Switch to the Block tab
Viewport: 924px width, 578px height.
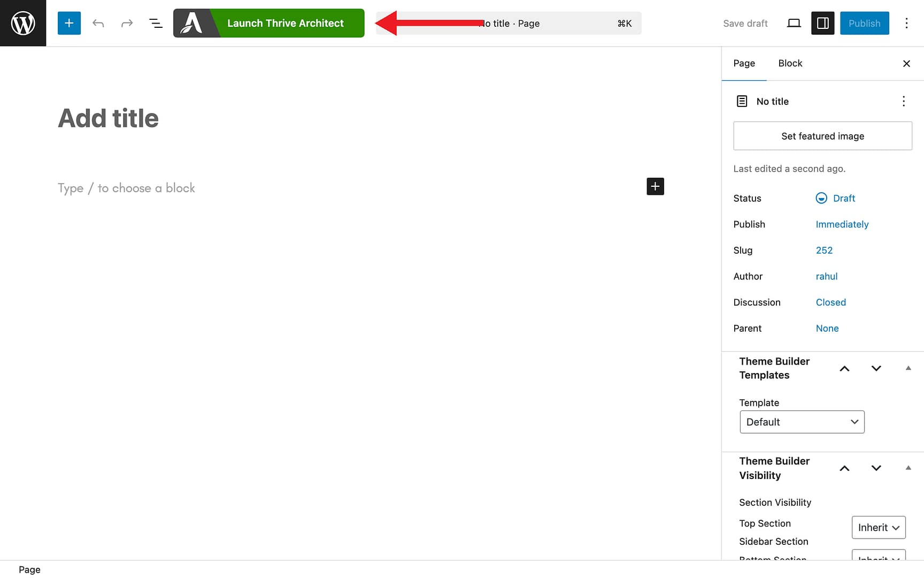click(x=790, y=63)
